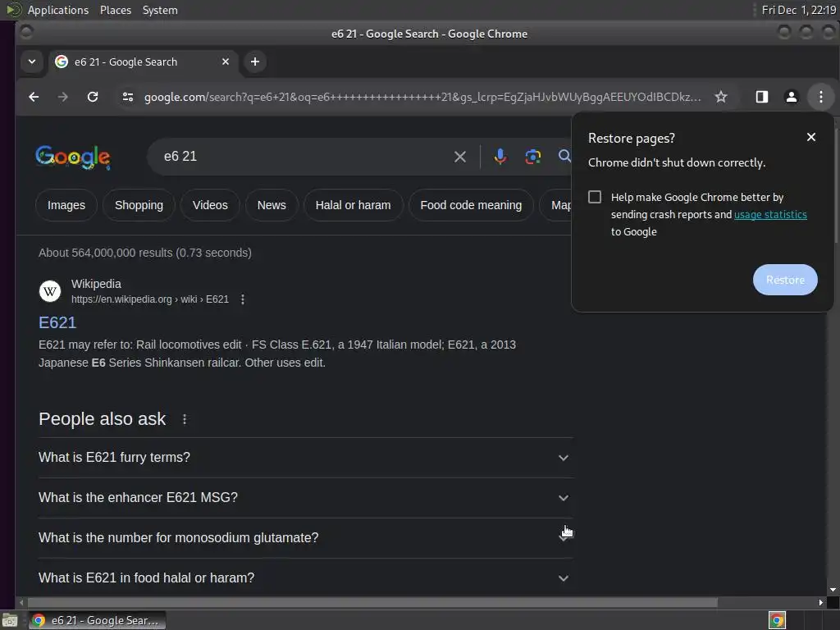Click the forward navigation arrow
This screenshot has width=840, height=630.
click(x=62, y=97)
